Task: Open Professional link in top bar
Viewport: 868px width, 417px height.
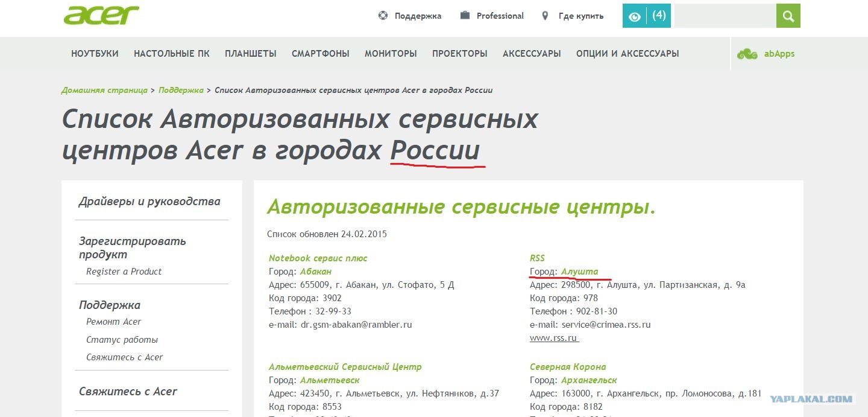Action: pos(500,16)
